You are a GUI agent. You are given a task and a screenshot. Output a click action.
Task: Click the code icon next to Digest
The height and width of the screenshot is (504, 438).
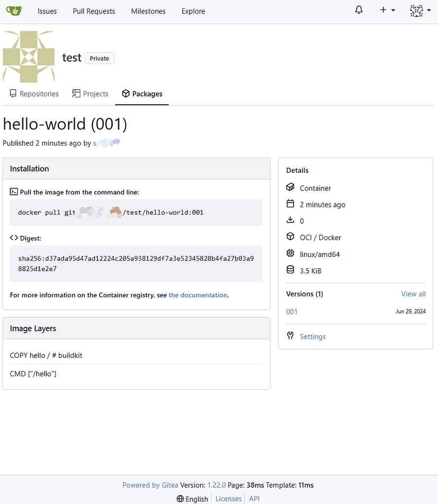[x=13, y=238]
